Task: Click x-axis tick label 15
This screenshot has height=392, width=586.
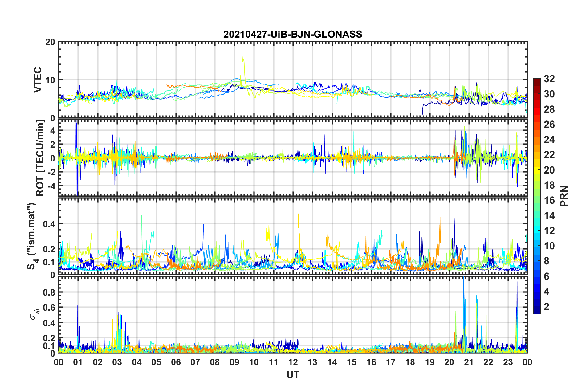Action: pyautogui.click(x=352, y=362)
